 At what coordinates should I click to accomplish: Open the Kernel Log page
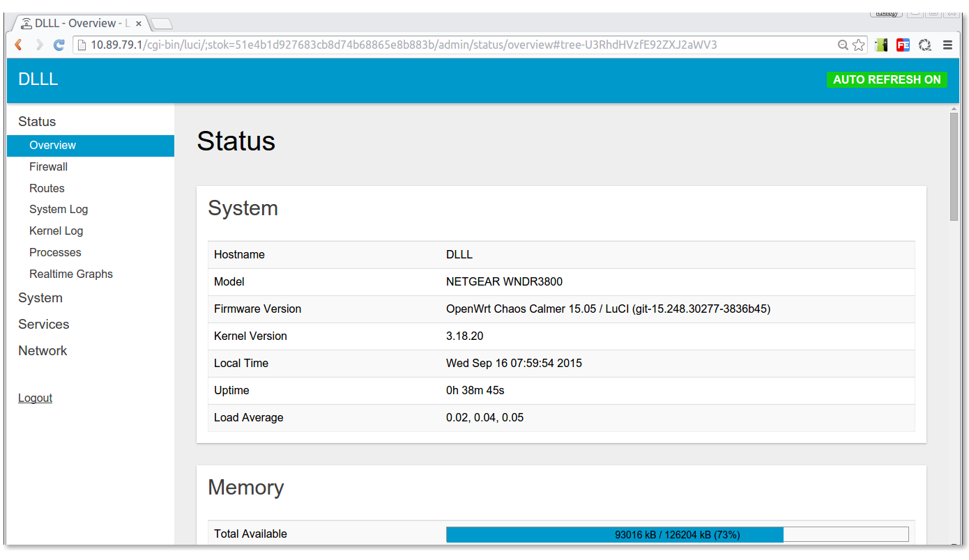click(56, 231)
